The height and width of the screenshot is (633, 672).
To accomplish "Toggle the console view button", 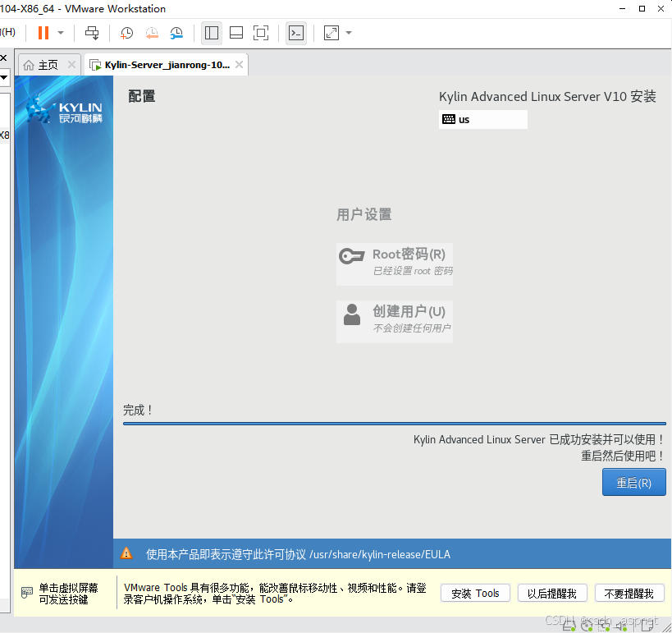I will (296, 33).
